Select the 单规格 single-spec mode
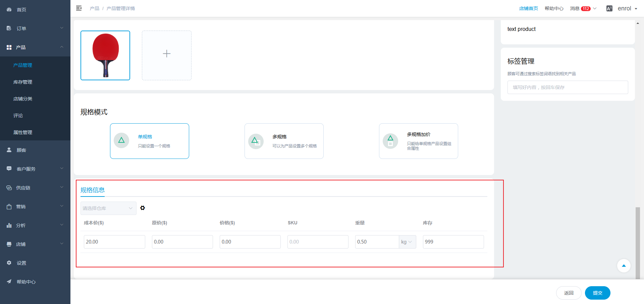The height and width of the screenshot is (304, 644). [x=150, y=141]
